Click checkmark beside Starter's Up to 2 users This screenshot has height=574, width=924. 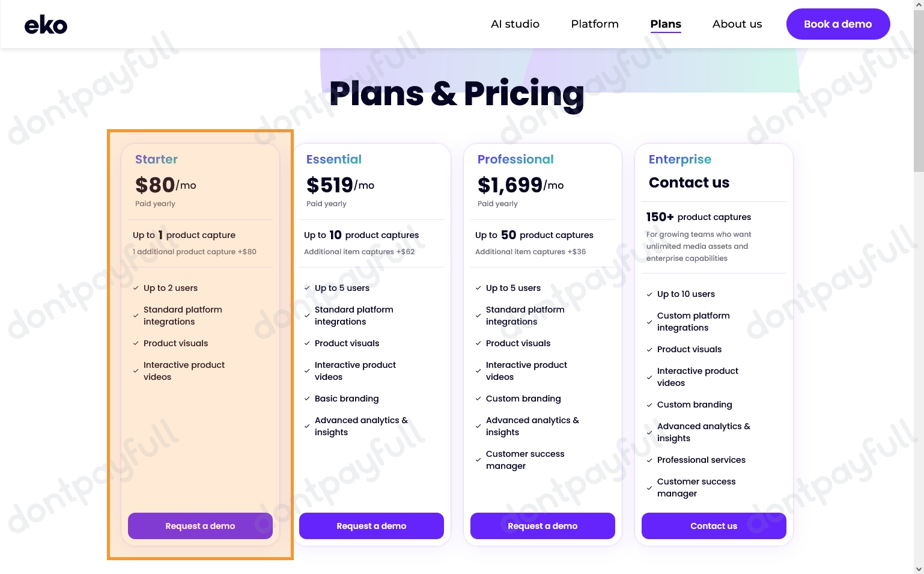pos(136,289)
